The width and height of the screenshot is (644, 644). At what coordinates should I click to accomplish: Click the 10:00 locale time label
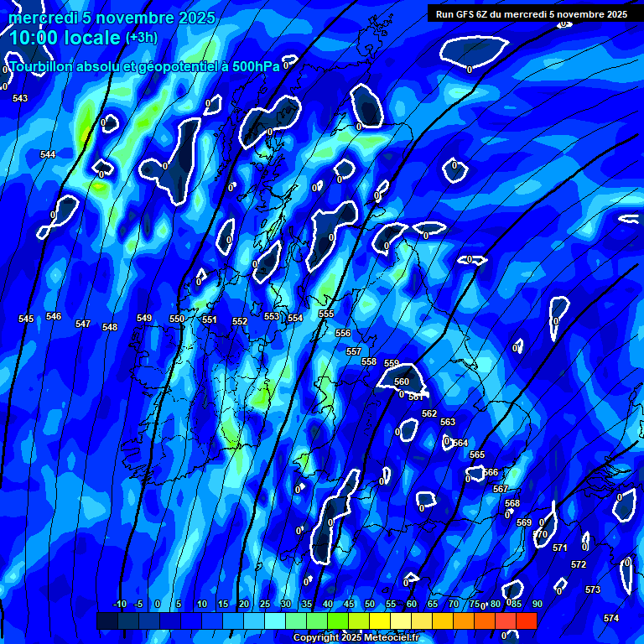(x=65, y=38)
